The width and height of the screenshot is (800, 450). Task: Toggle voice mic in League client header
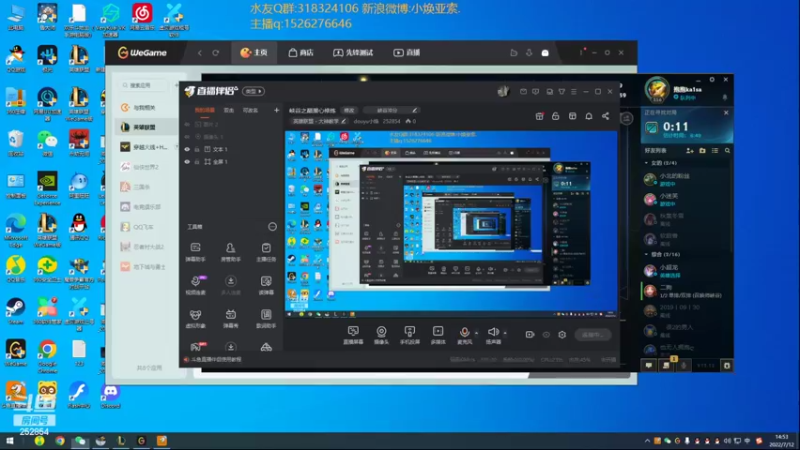(x=724, y=97)
